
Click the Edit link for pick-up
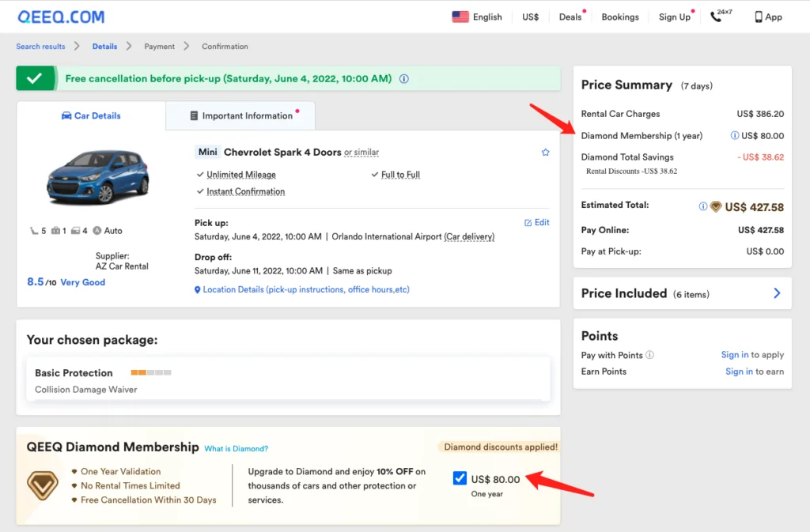click(542, 222)
